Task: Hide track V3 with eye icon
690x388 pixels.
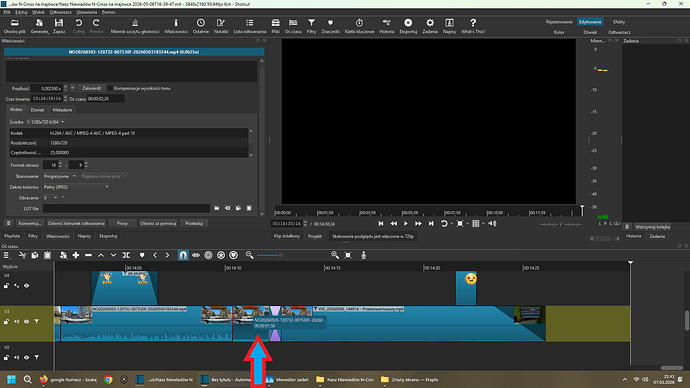Action: point(27,322)
